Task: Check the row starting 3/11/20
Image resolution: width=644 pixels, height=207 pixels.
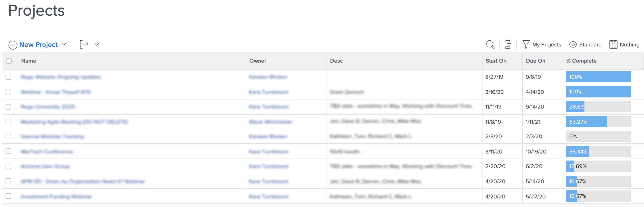Action: click(x=8, y=151)
